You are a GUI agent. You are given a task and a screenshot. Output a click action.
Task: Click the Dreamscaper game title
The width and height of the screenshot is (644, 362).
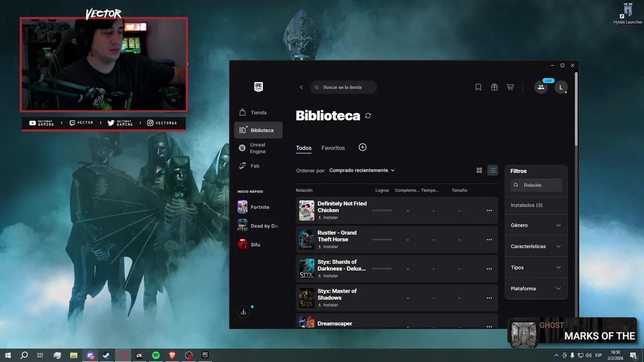pos(335,324)
